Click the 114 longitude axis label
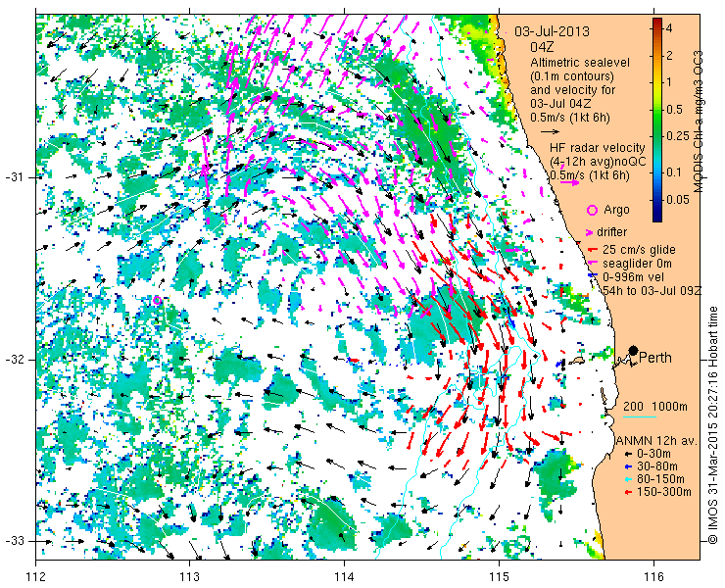Screen dimensions: 725x588 (x=344, y=577)
